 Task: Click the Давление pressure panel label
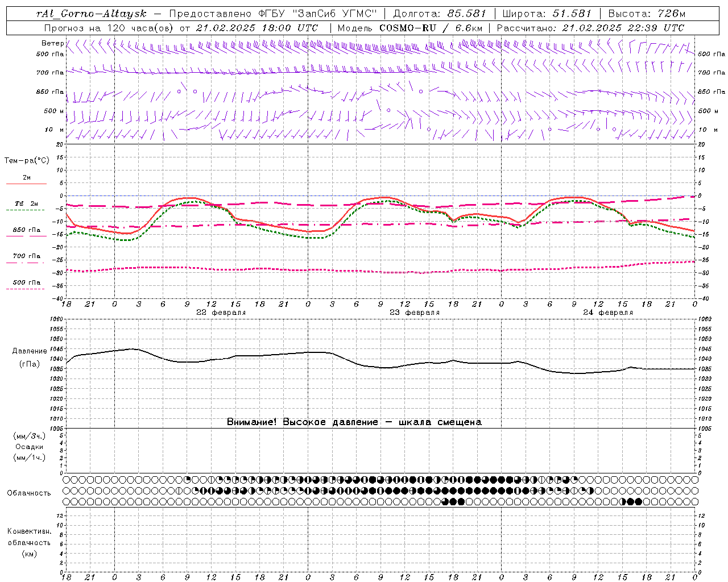click(30, 351)
